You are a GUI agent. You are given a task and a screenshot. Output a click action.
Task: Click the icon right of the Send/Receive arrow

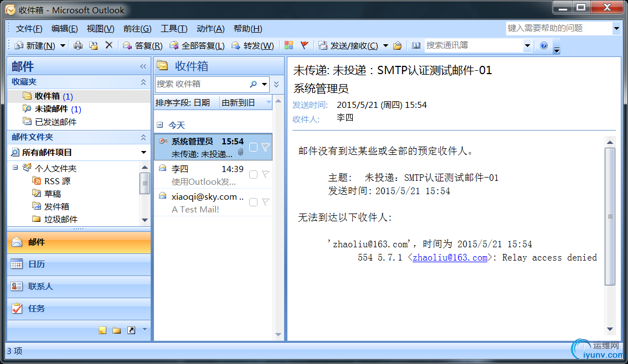pos(397,45)
